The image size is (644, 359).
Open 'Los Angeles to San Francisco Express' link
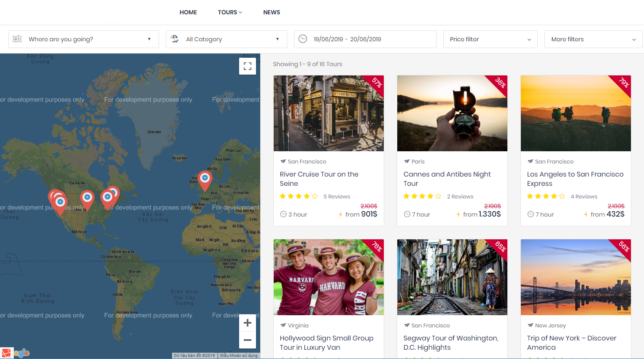pos(575,179)
